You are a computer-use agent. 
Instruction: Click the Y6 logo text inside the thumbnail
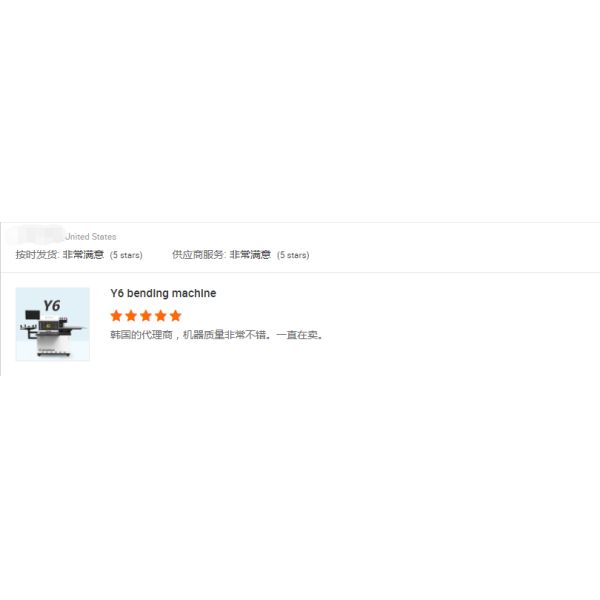click(x=52, y=306)
